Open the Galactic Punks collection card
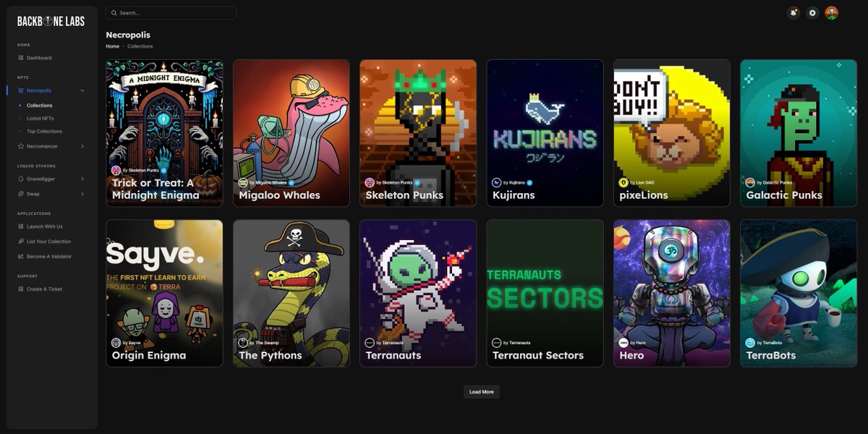The width and height of the screenshot is (868, 434). point(799,133)
